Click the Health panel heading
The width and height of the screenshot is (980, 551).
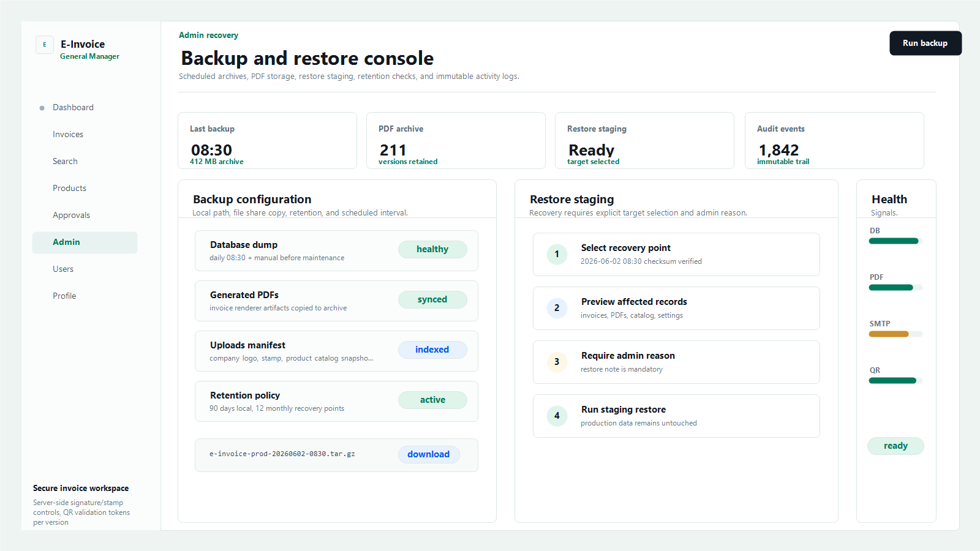pos(889,200)
